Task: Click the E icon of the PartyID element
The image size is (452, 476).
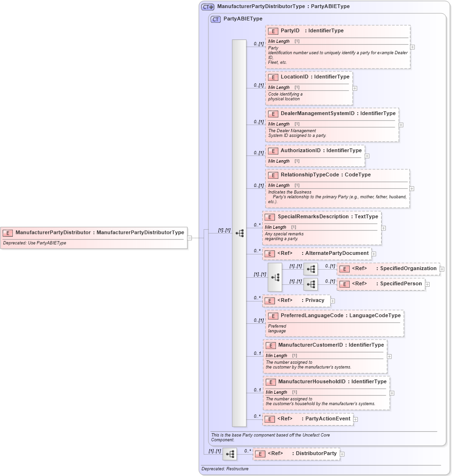Action: tap(274, 31)
